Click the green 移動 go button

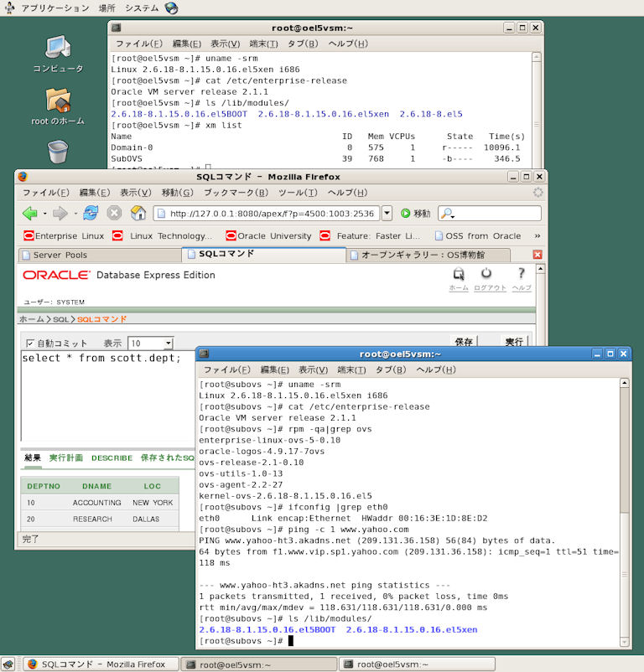point(415,213)
